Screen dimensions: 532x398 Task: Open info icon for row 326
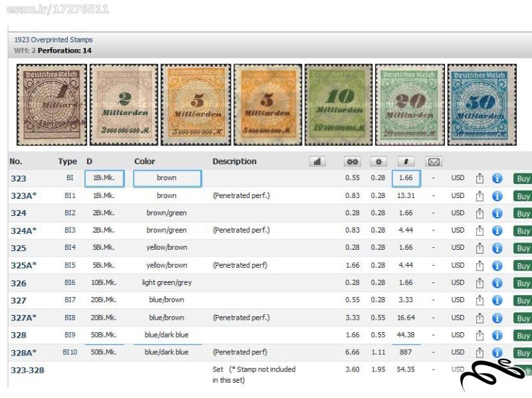click(497, 283)
